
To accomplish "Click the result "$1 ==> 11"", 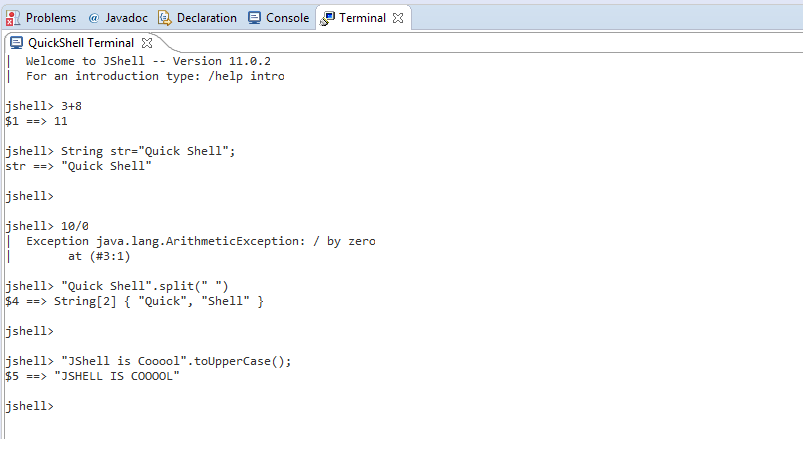I will click(36, 121).
